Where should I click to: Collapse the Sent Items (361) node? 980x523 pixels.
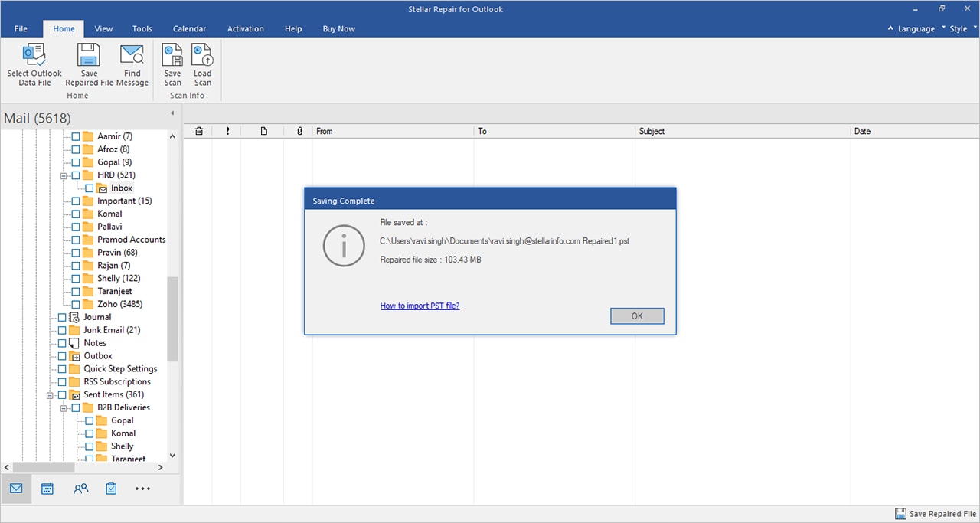pos(51,395)
